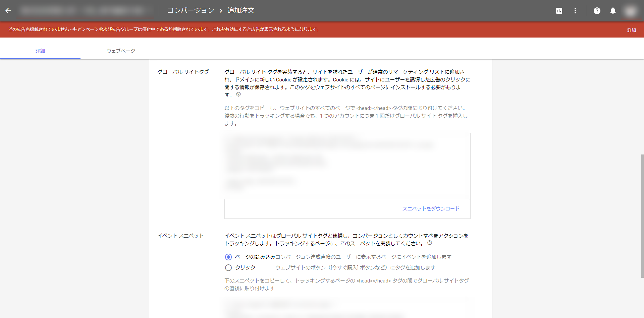Open the help question mark icon

[x=597, y=11]
